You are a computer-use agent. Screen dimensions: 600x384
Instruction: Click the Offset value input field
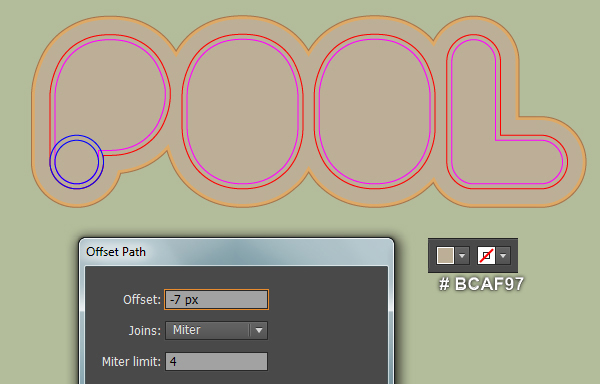[216, 299]
